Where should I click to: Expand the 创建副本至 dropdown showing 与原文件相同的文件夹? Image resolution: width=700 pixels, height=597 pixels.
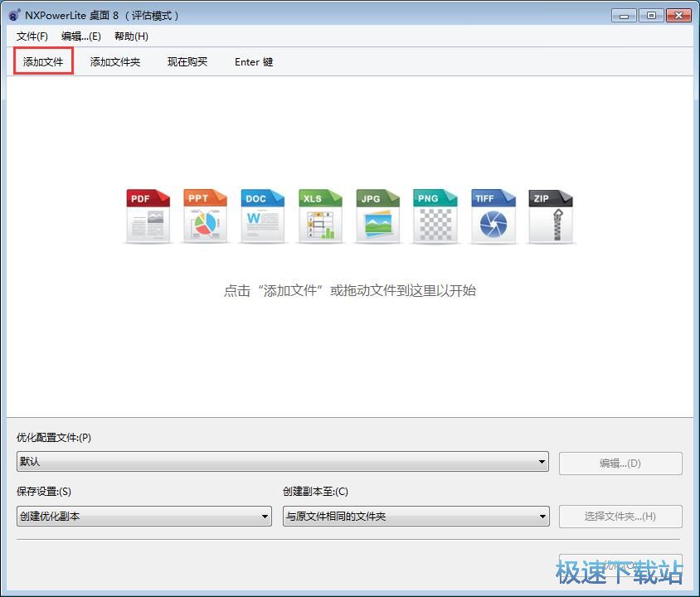[x=416, y=517]
